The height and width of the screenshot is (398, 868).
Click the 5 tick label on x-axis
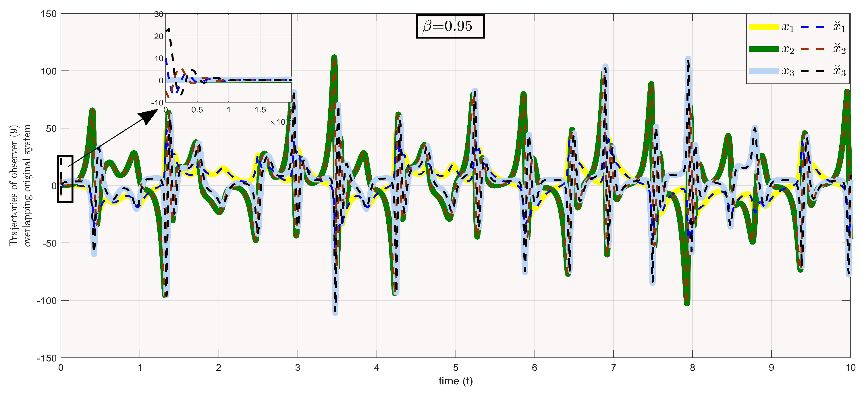pyautogui.click(x=456, y=368)
